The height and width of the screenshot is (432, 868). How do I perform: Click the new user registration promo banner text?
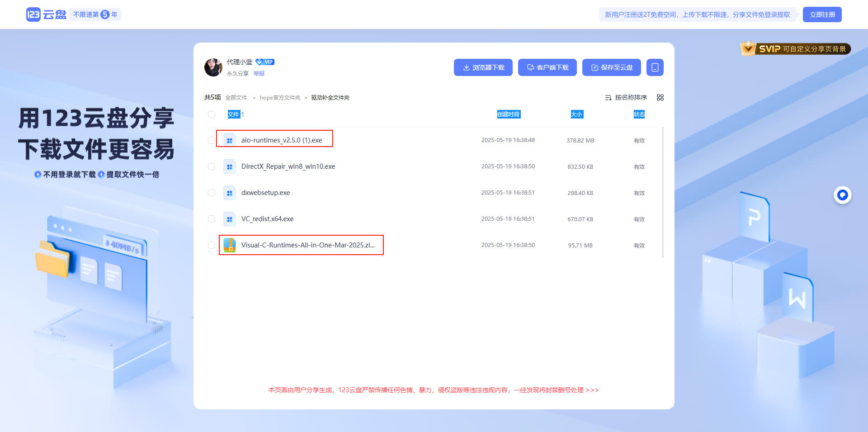click(698, 14)
